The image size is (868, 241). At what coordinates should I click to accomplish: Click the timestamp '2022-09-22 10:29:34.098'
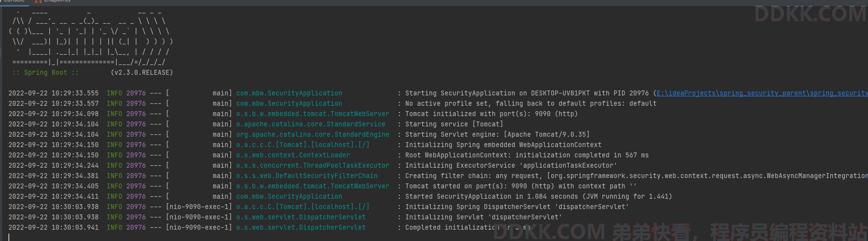pos(53,114)
